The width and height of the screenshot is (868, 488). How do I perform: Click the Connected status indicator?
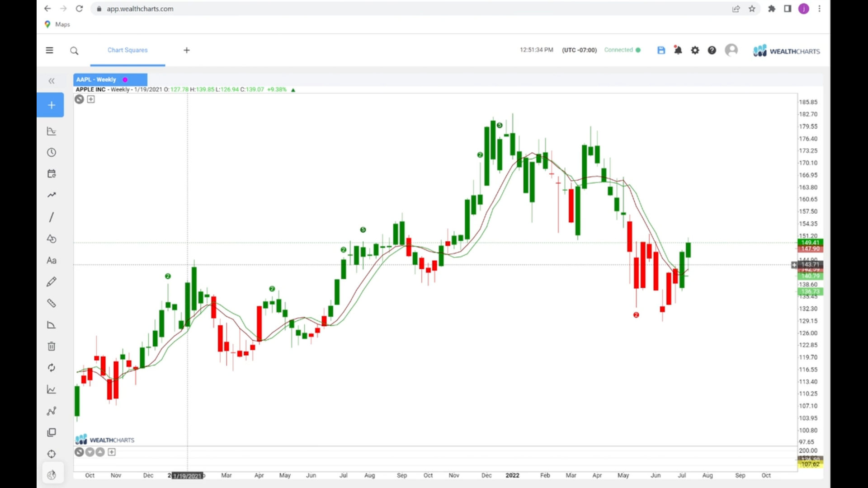622,50
